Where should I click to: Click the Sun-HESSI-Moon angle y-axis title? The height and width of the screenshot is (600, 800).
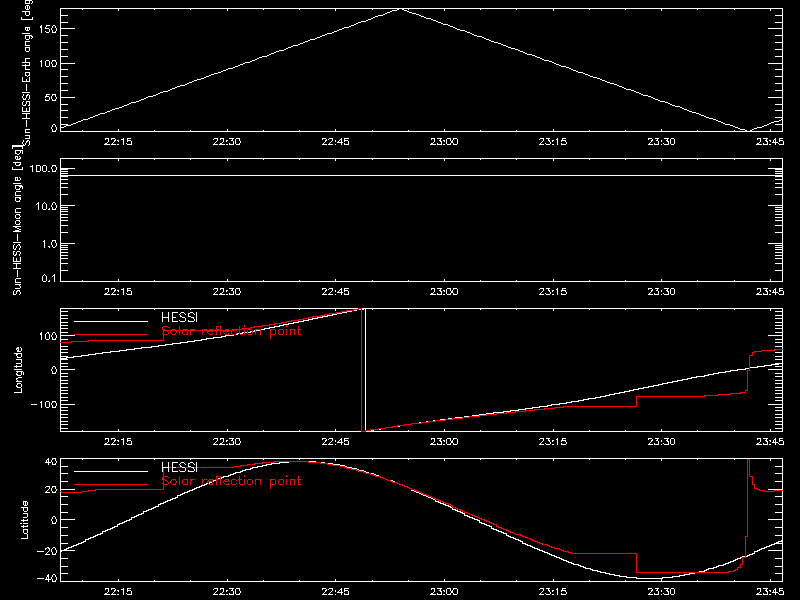(x=17, y=219)
